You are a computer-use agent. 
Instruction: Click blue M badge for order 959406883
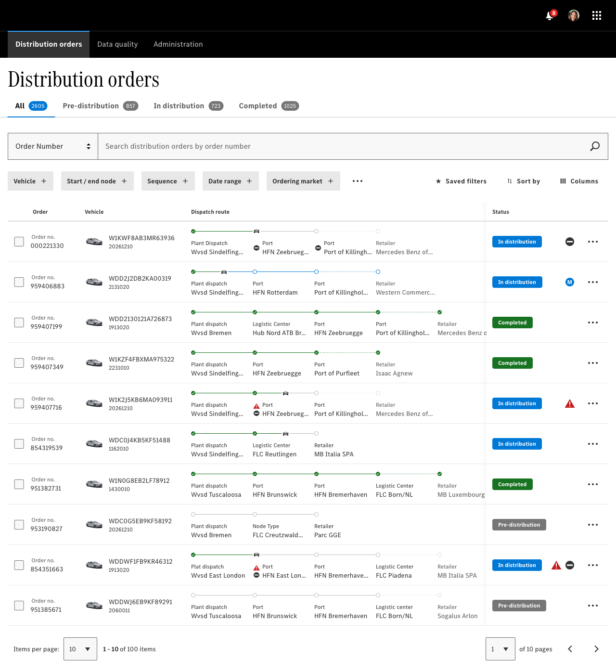[x=570, y=282]
